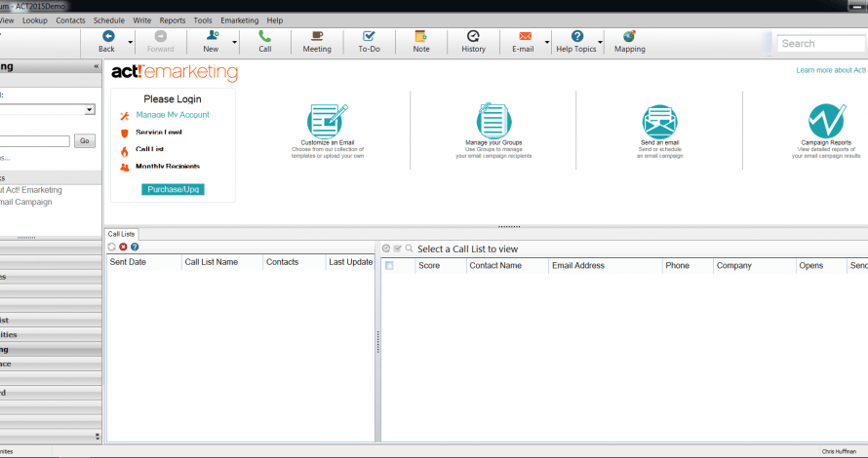Sort by the Score column header
The image size is (868, 458).
pos(440,265)
